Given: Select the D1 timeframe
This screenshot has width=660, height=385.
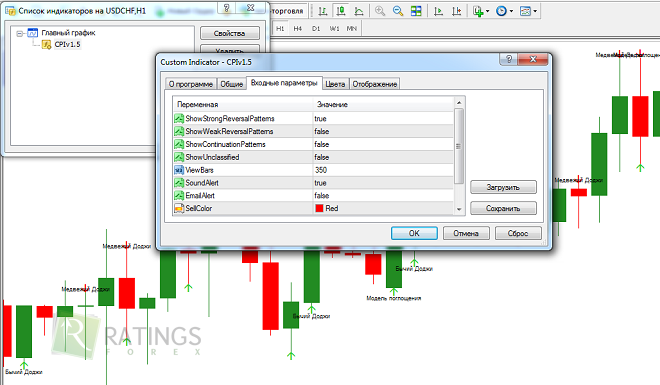Looking at the screenshot, I should tap(316, 28).
